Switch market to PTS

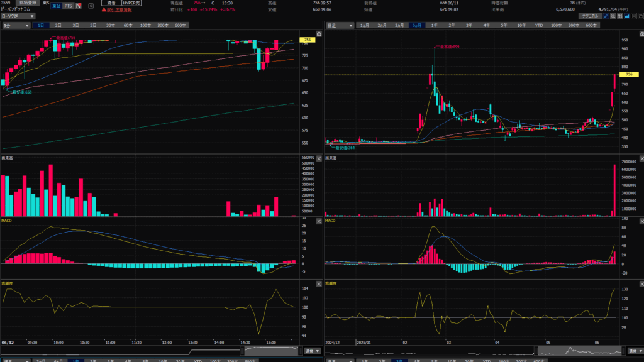pos(68,6)
